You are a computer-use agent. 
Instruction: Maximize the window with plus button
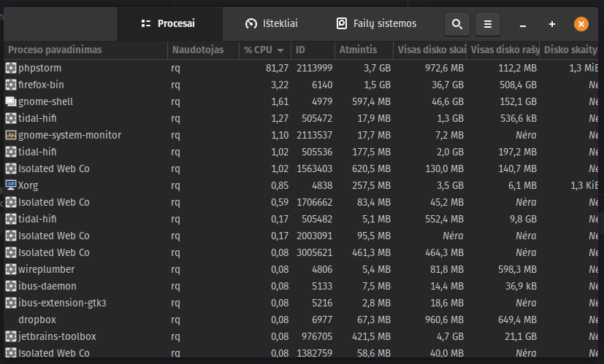point(552,24)
